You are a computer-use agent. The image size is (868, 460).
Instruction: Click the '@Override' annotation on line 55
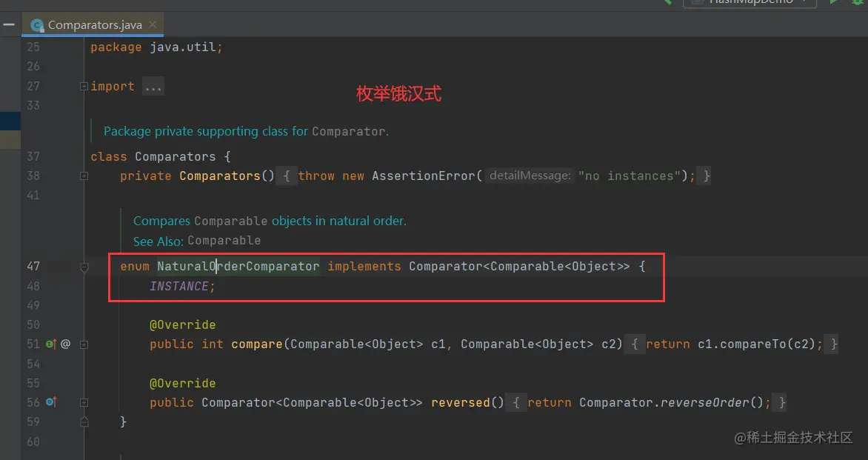pos(183,384)
